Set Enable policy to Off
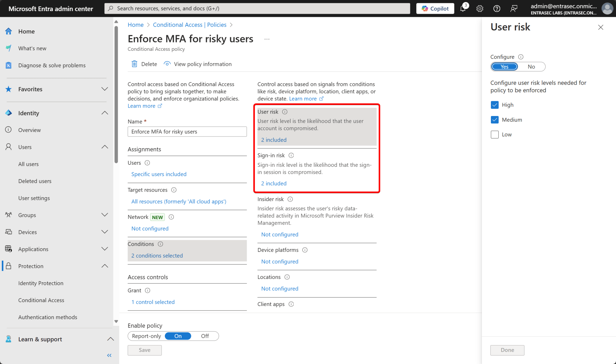Screen dimensions: 616x364 (x=205, y=336)
